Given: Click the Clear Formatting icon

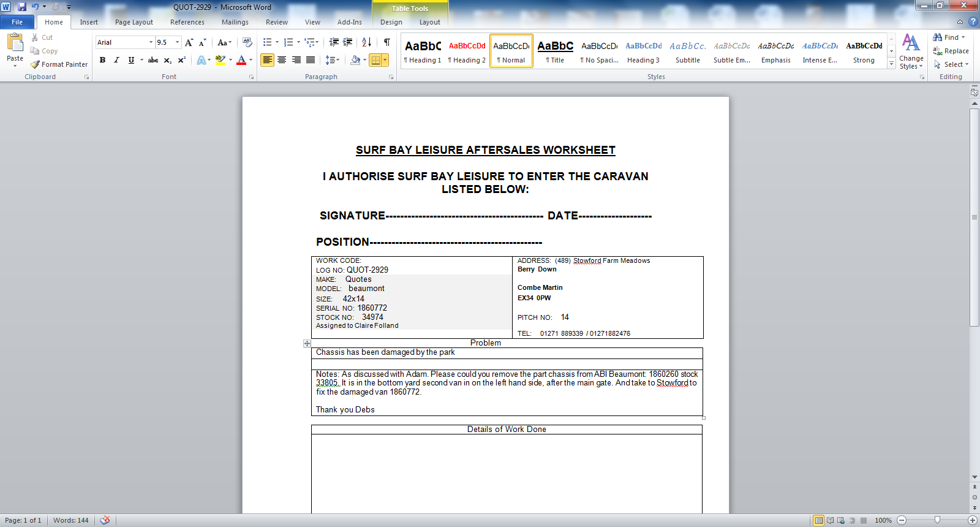Looking at the screenshot, I should (x=247, y=42).
